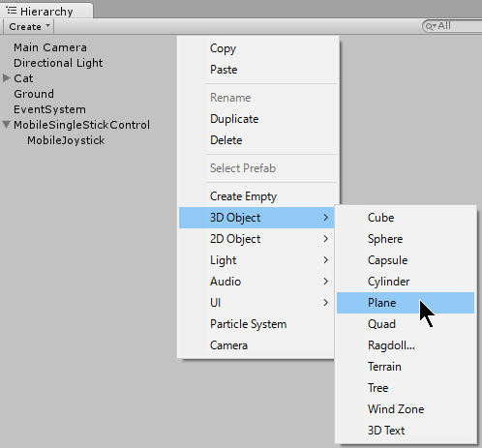Select the Cat object row
Image resolution: width=482 pixels, height=448 pixels.
[x=23, y=78]
